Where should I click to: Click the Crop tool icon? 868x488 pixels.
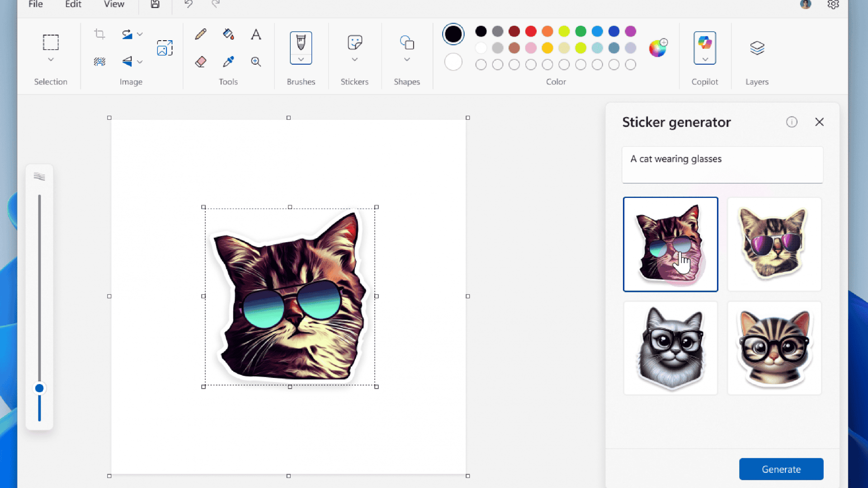(x=99, y=34)
